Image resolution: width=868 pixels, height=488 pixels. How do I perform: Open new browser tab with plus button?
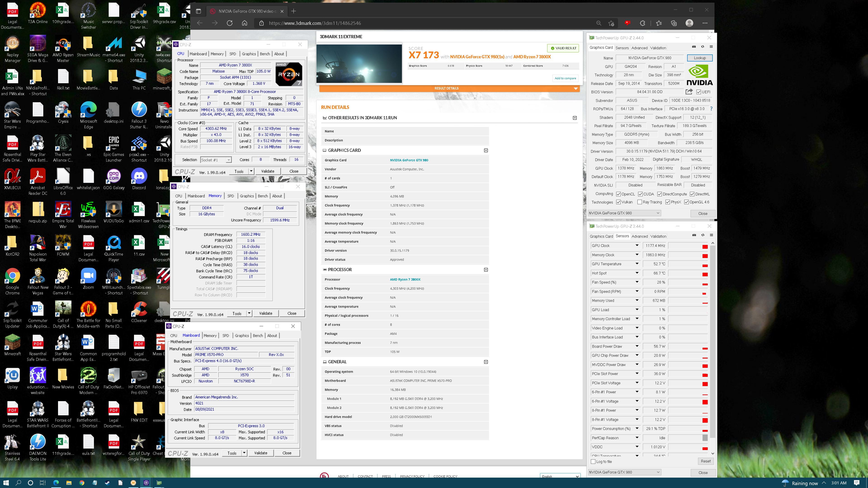coord(293,11)
